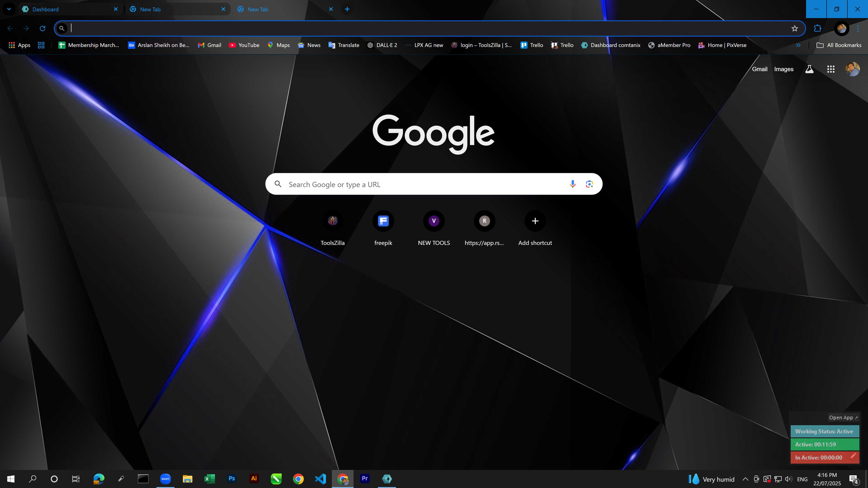Open All Bookmarks folder
The image size is (868, 488).
point(839,45)
